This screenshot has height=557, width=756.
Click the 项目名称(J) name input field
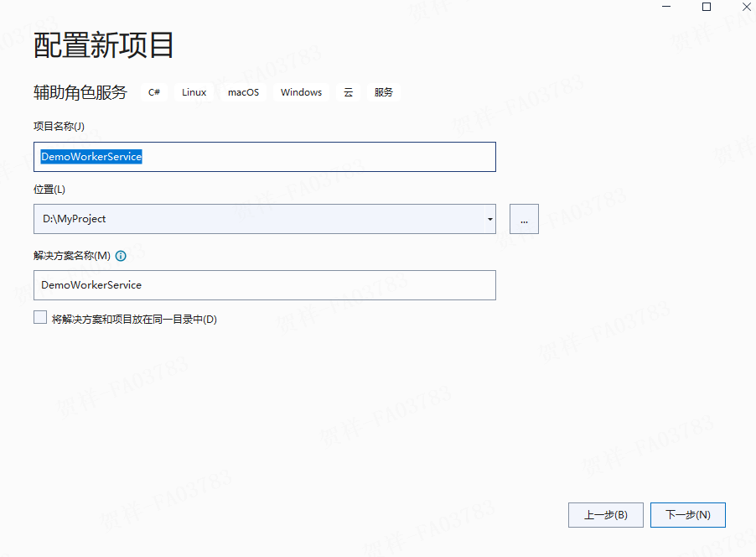pyautogui.click(x=251, y=157)
